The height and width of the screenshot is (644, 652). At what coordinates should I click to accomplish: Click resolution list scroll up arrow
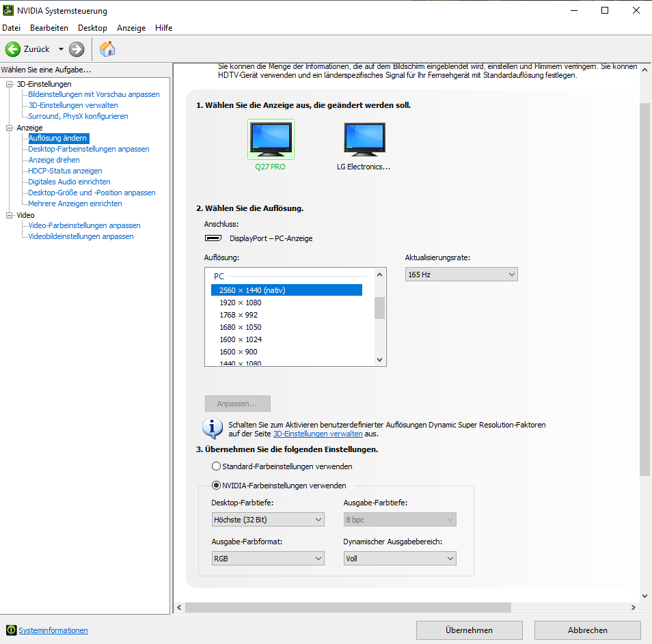(379, 275)
